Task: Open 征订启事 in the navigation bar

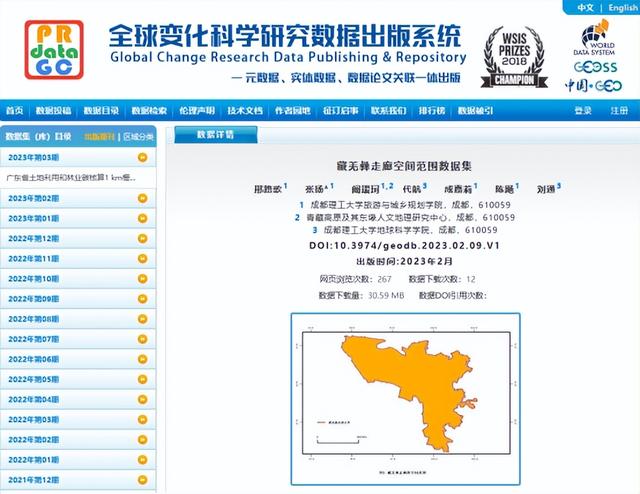Action: pos(340,110)
